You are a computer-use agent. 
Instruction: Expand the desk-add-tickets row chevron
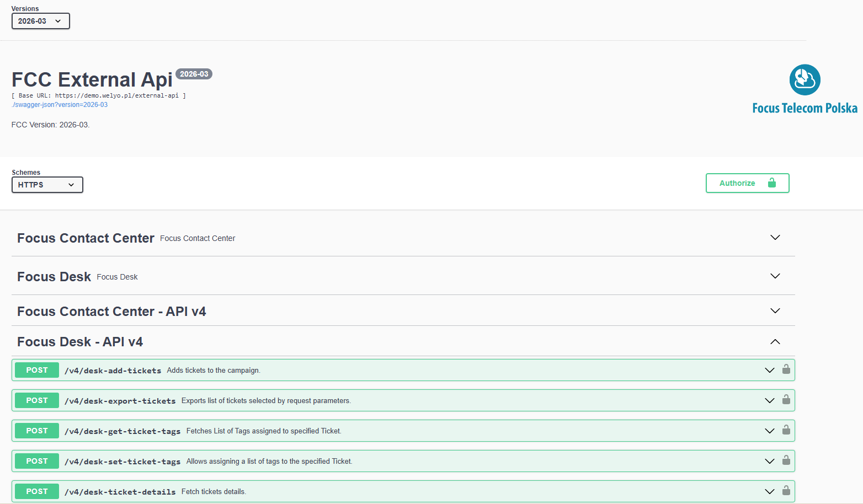click(x=769, y=370)
